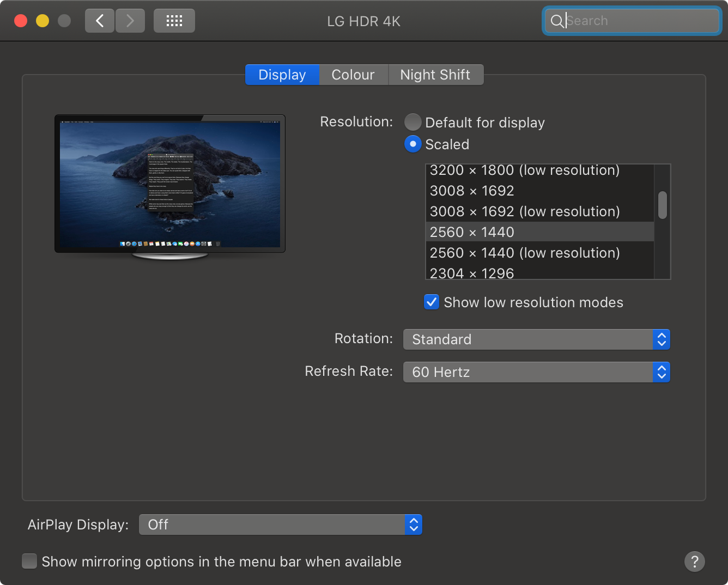This screenshot has width=728, height=585.
Task: Choose 3008 × 1692 (low resolution)
Action: pos(540,211)
